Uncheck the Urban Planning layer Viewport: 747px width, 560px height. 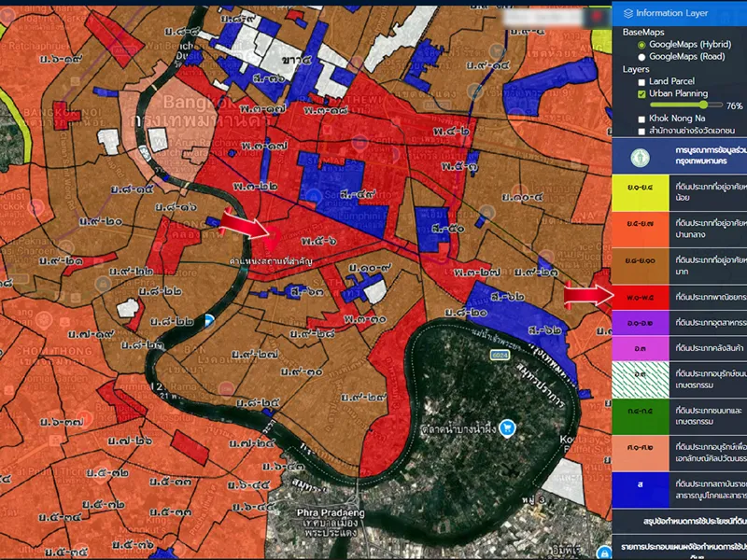[x=641, y=94]
